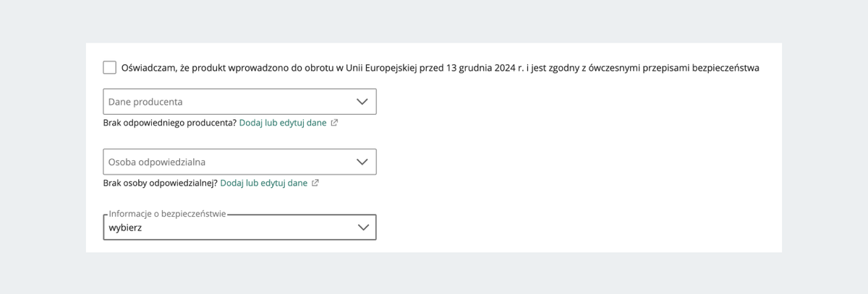Screen dimensions: 868x294
Task: Click the 'Brak osoby odpowiedzialnej?' helper text
Action: pos(161,183)
